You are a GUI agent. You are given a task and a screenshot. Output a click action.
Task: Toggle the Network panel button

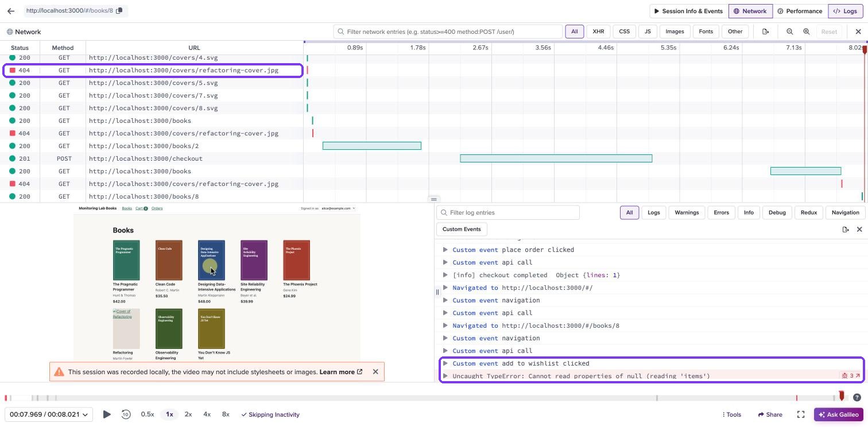750,11
